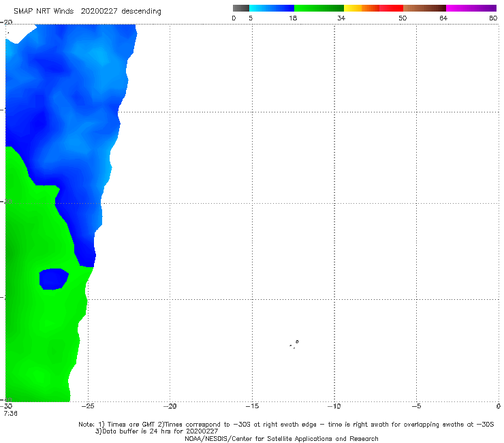The image size is (504, 443).
Task: Click the colorbar label '5'
Action: pos(251,18)
